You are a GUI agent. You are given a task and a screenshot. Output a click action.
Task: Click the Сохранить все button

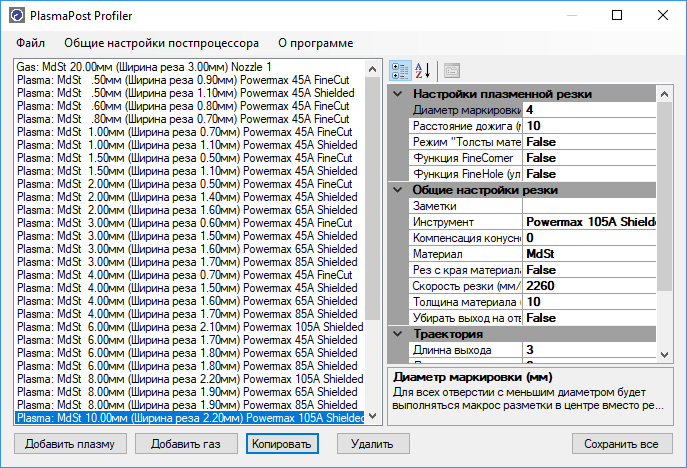622,444
